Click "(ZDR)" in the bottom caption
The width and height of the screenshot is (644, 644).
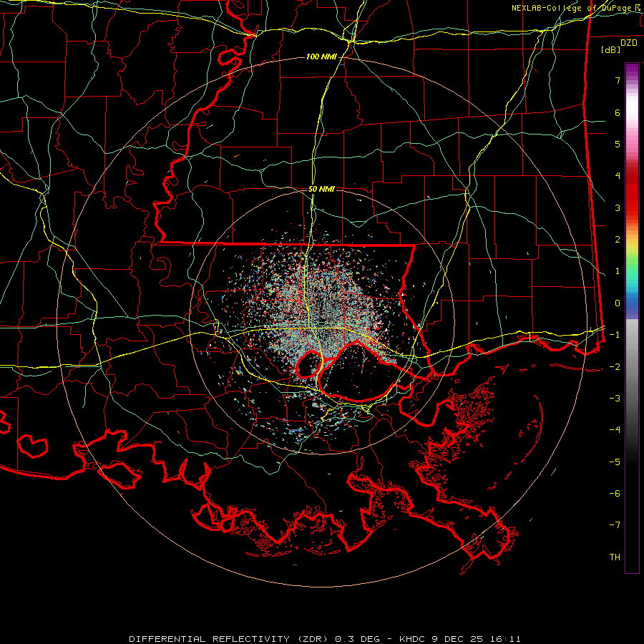(312, 639)
